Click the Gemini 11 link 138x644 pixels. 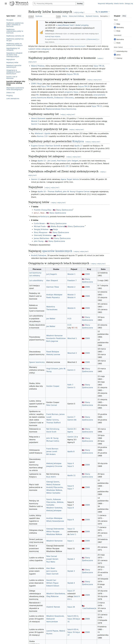35,179
